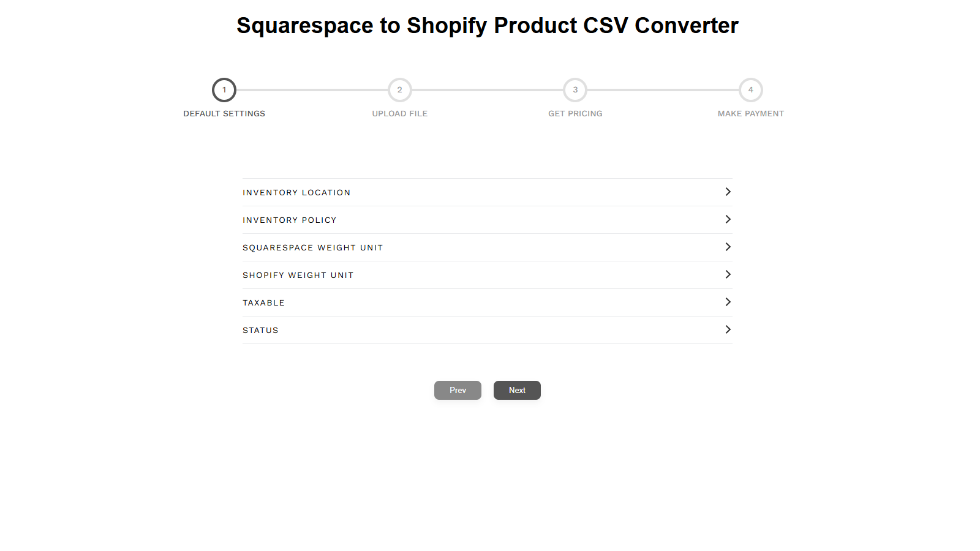
Task: Click the Squarespace Weight Unit label
Action: pos(312,248)
